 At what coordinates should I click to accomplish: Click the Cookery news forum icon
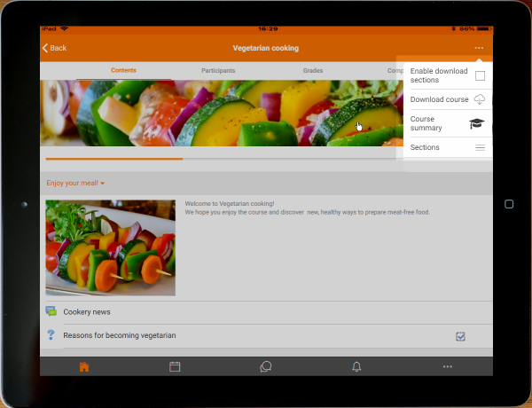pos(51,312)
